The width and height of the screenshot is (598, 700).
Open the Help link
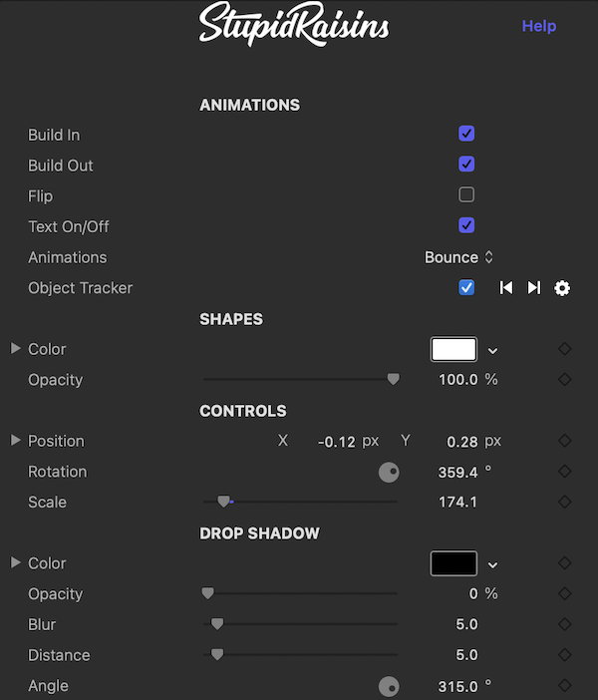(x=539, y=26)
